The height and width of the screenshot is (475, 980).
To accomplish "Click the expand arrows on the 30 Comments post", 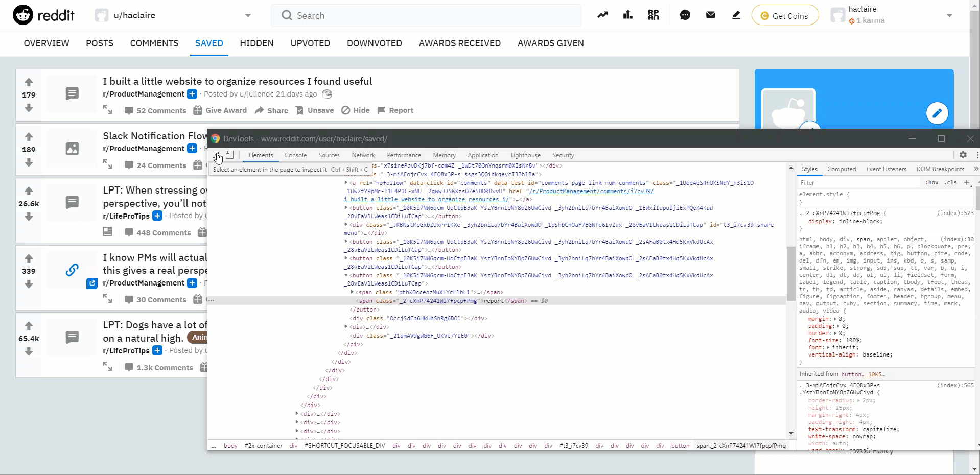I will pyautogui.click(x=107, y=298).
